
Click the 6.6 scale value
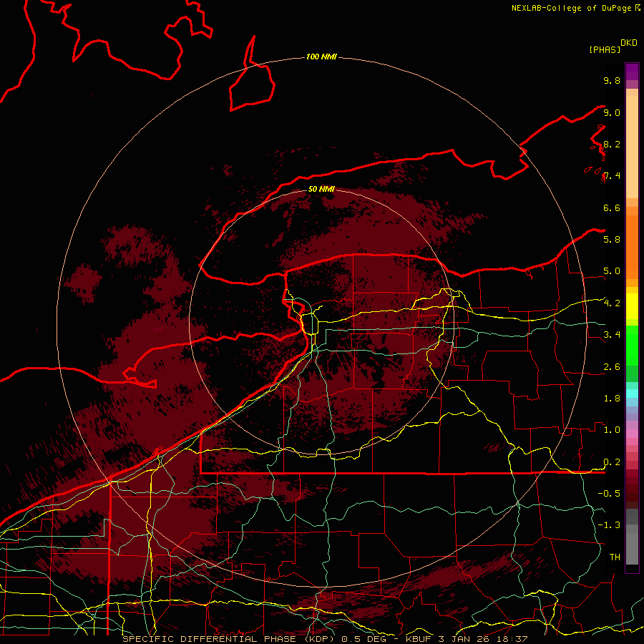tap(612, 208)
